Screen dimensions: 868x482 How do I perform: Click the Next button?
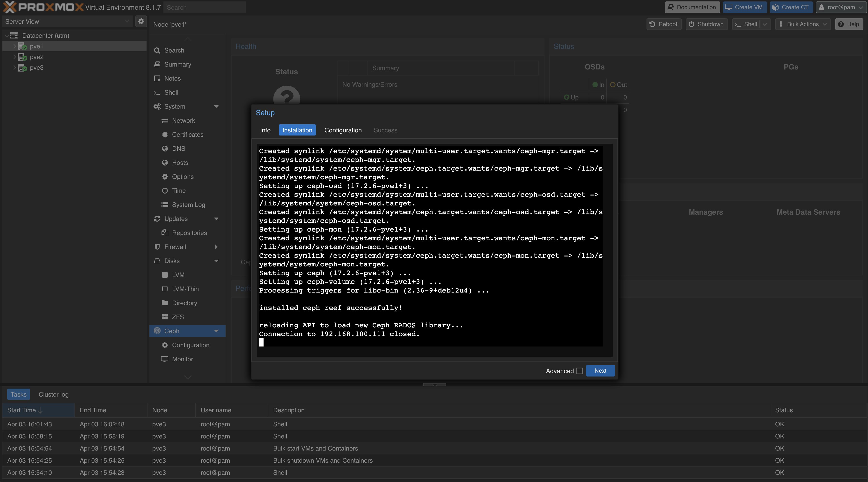[x=600, y=371]
